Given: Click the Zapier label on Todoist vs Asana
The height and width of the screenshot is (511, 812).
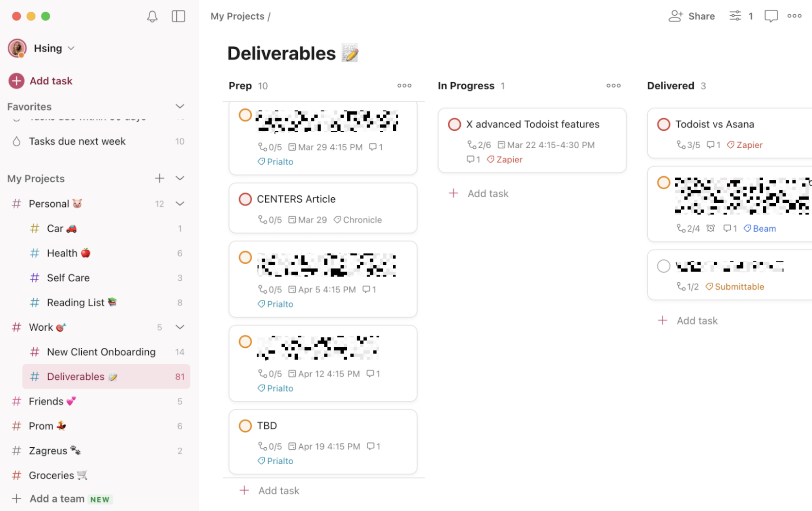Looking at the screenshot, I should click(x=745, y=145).
